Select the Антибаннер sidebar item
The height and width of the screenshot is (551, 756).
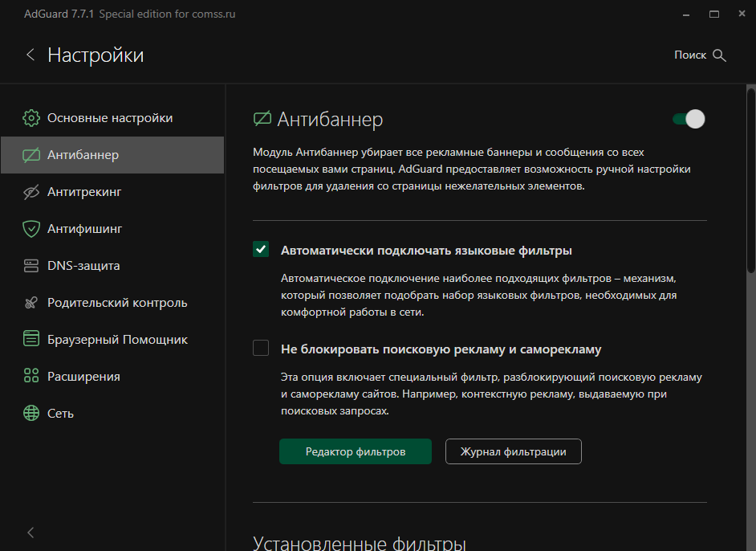point(112,155)
